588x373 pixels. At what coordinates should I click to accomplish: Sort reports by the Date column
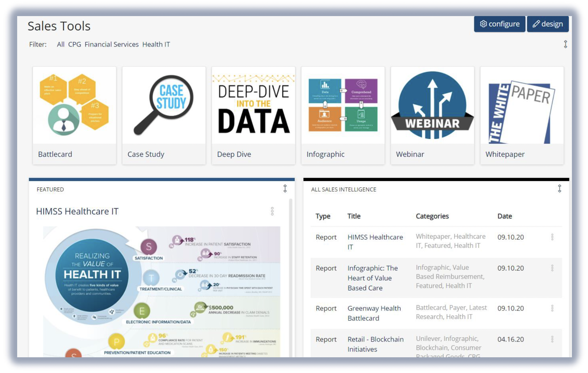coord(505,216)
